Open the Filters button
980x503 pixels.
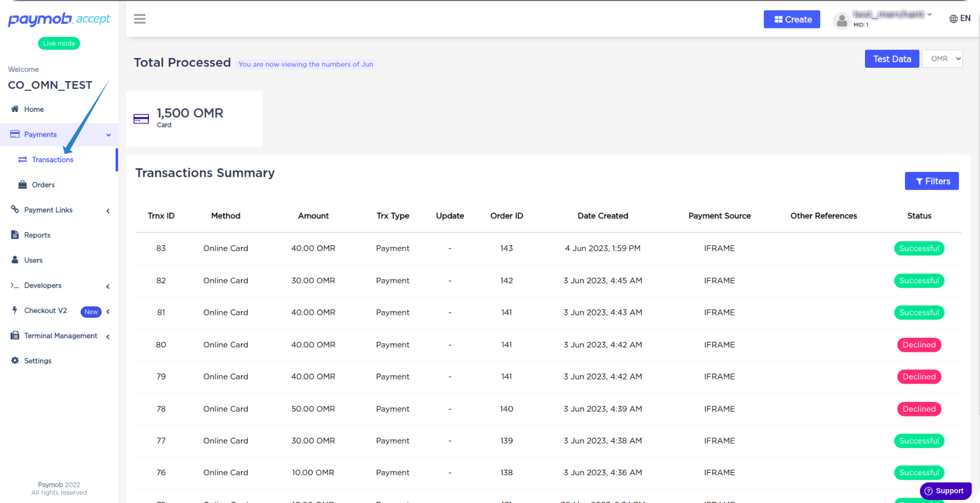tap(932, 181)
